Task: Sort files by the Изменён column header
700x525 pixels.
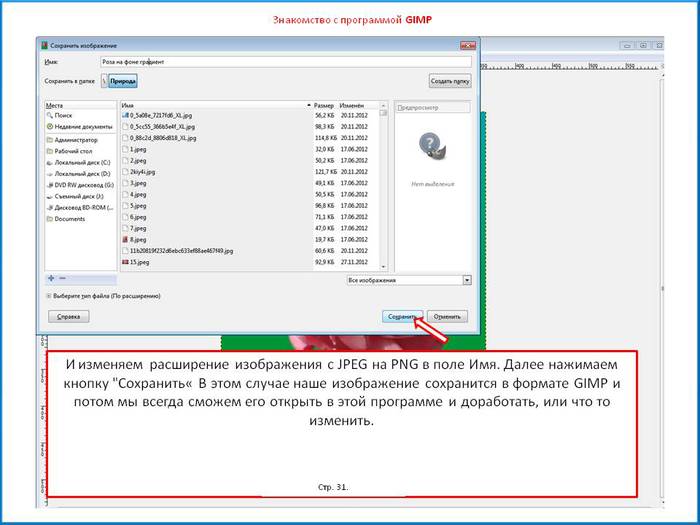Action: [x=358, y=105]
